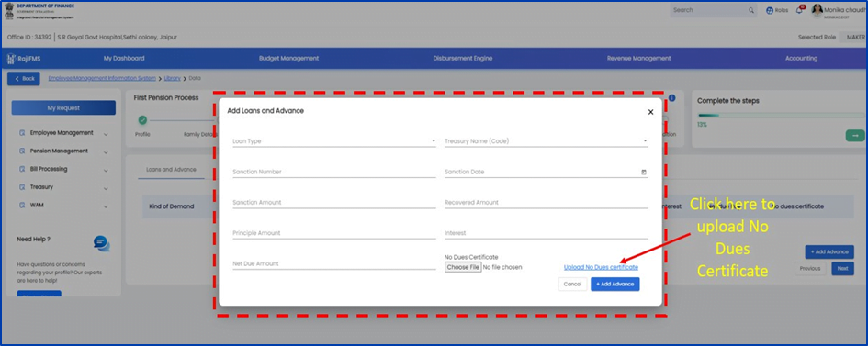Image resolution: width=868 pixels, height=346 pixels.
Task: Click the background + Add Advance button
Action: pos(829,252)
